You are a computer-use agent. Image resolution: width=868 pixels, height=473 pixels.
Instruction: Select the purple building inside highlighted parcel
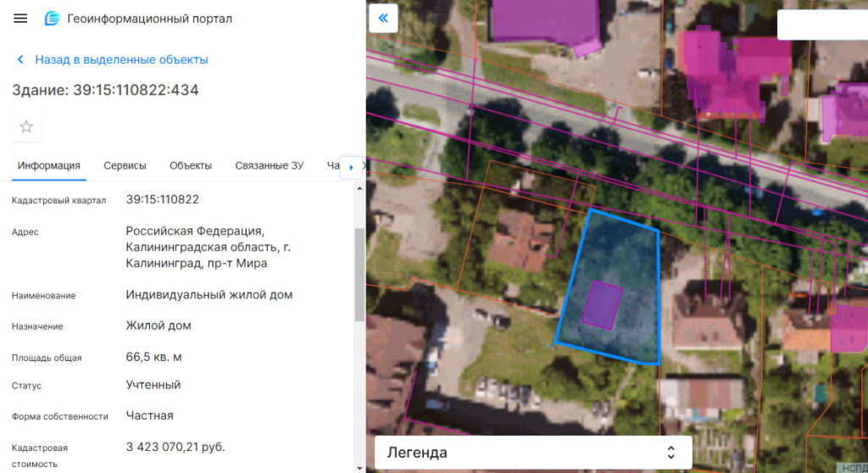(x=604, y=305)
